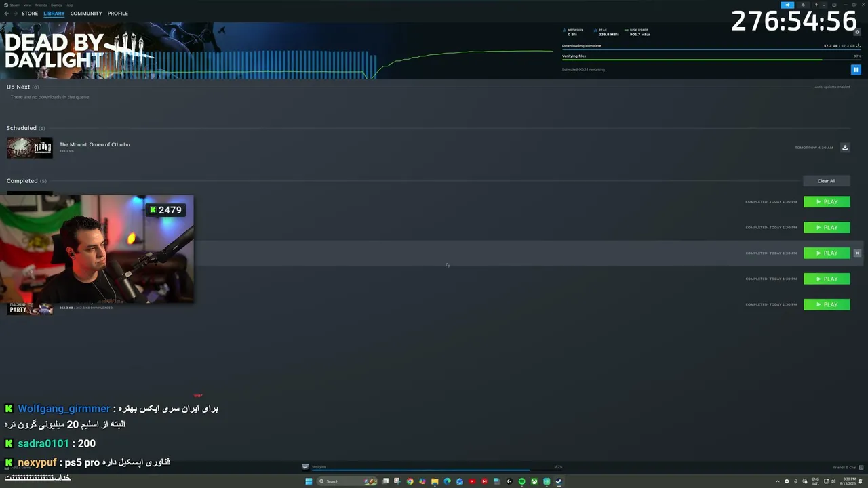Screen dimensions: 868x488
Task: Open the taskbar clock and date
Action: [x=847, y=481]
